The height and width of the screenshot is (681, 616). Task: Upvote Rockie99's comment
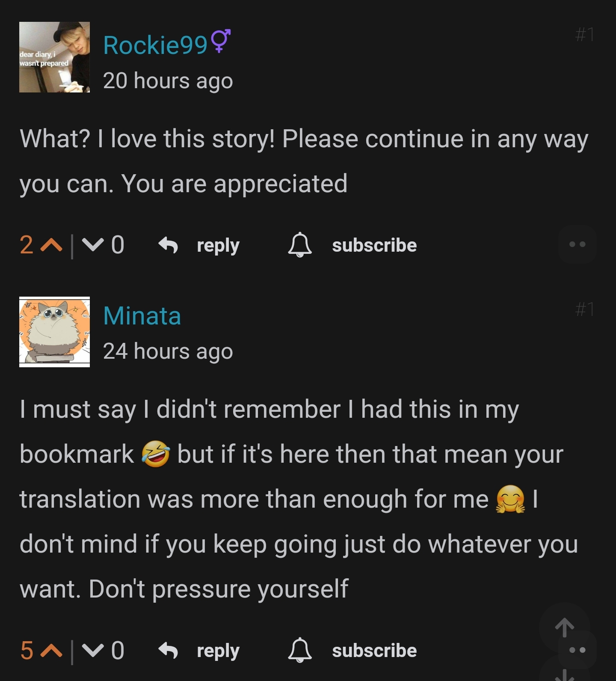[51, 245]
